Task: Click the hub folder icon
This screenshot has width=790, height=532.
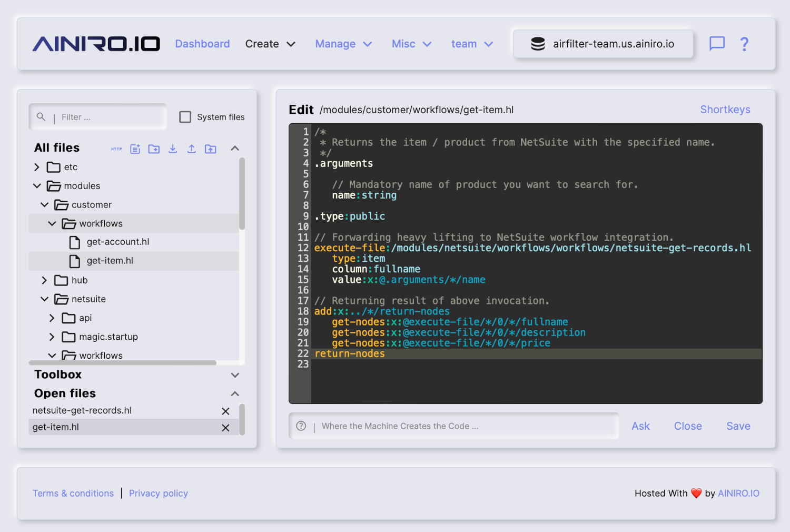Action: [x=61, y=280]
